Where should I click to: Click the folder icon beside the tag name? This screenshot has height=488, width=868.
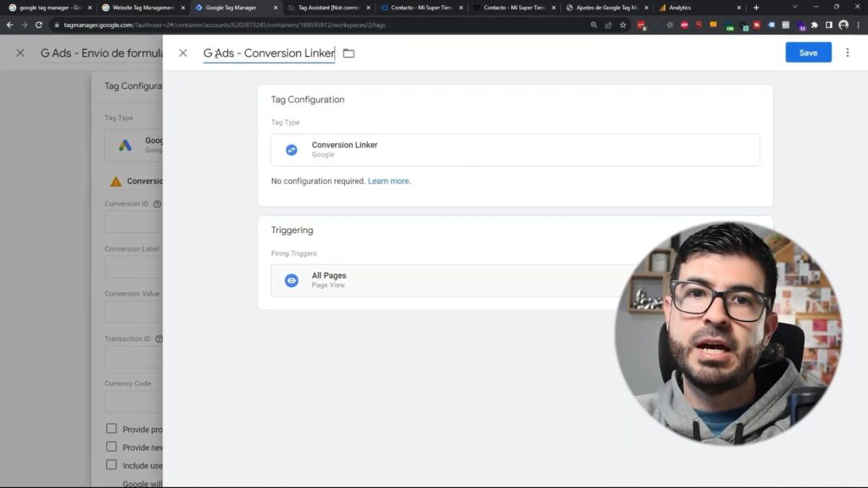(348, 53)
